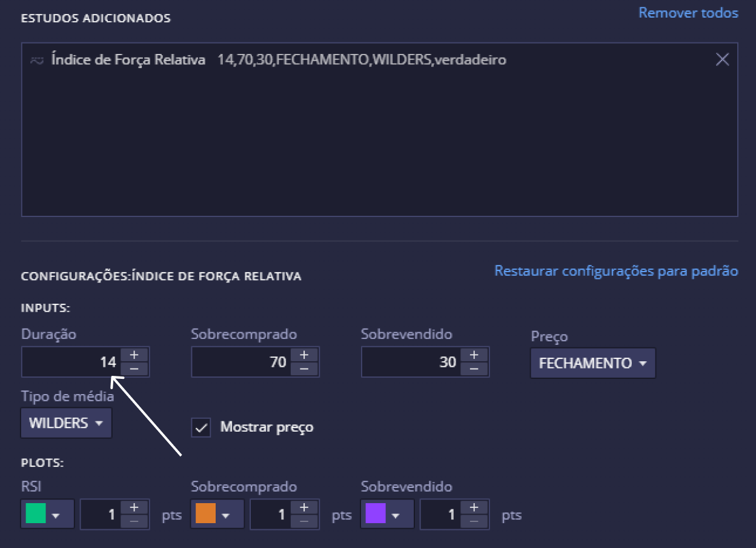Open the RSI green color picker
Screen dimensions: 756x548
click(47, 515)
